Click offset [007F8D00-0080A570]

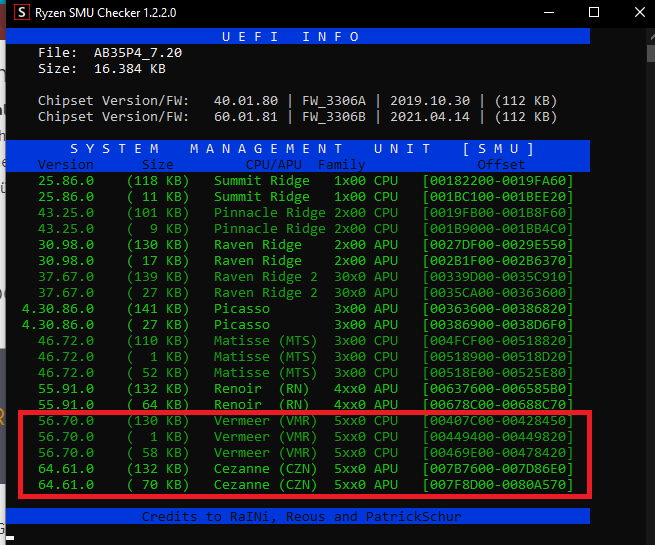498,485
